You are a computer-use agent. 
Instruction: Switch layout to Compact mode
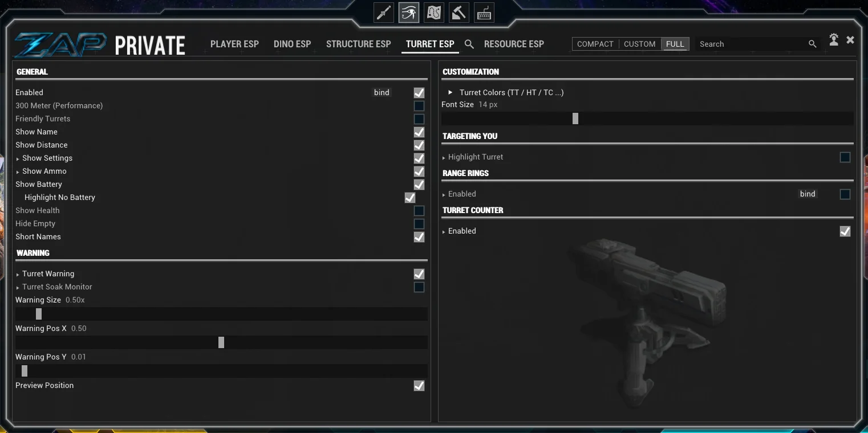(x=595, y=44)
